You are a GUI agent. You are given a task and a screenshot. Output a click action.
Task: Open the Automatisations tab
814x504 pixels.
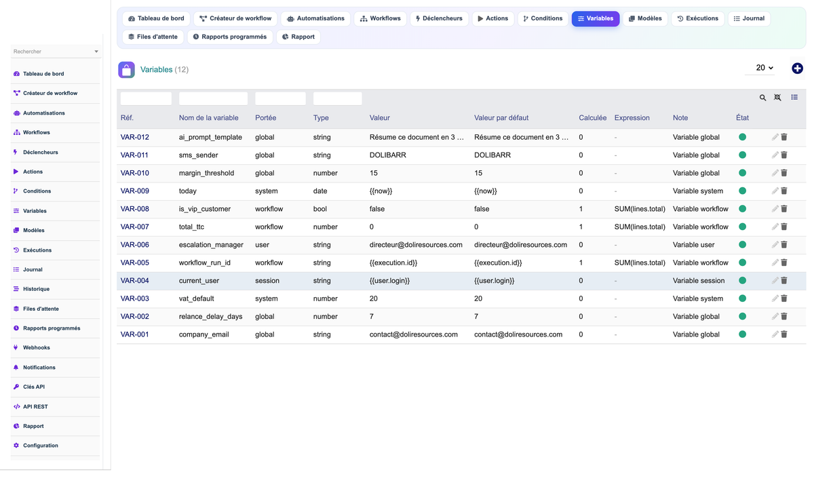point(315,18)
